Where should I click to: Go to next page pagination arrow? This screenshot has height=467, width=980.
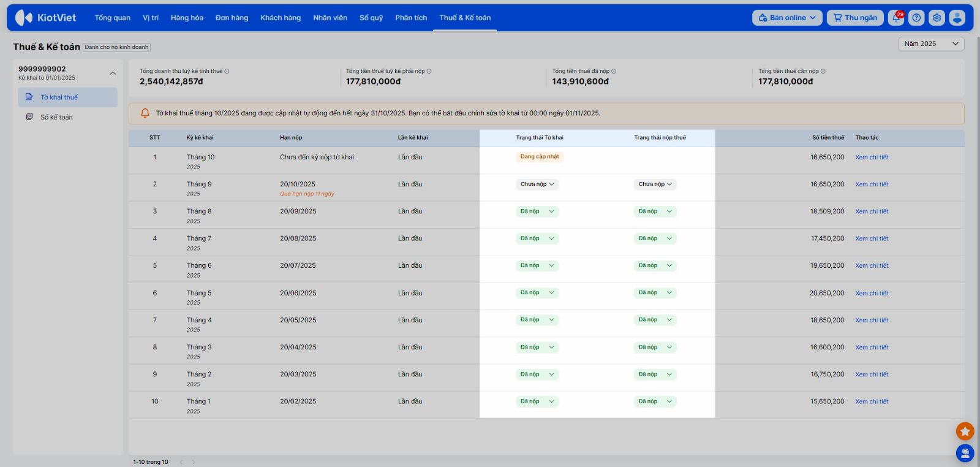click(x=194, y=462)
